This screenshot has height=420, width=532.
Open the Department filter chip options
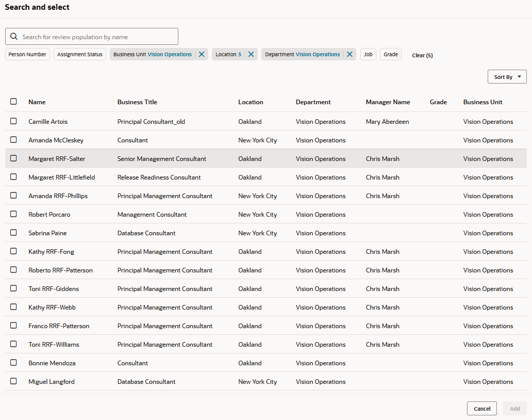point(302,54)
